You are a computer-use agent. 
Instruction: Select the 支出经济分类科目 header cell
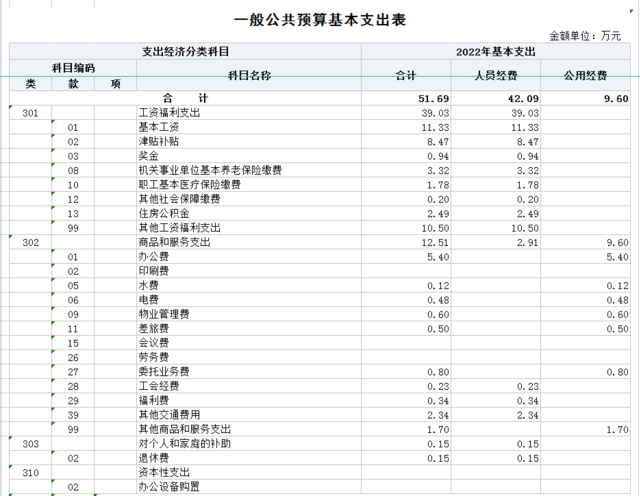(x=185, y=51)
